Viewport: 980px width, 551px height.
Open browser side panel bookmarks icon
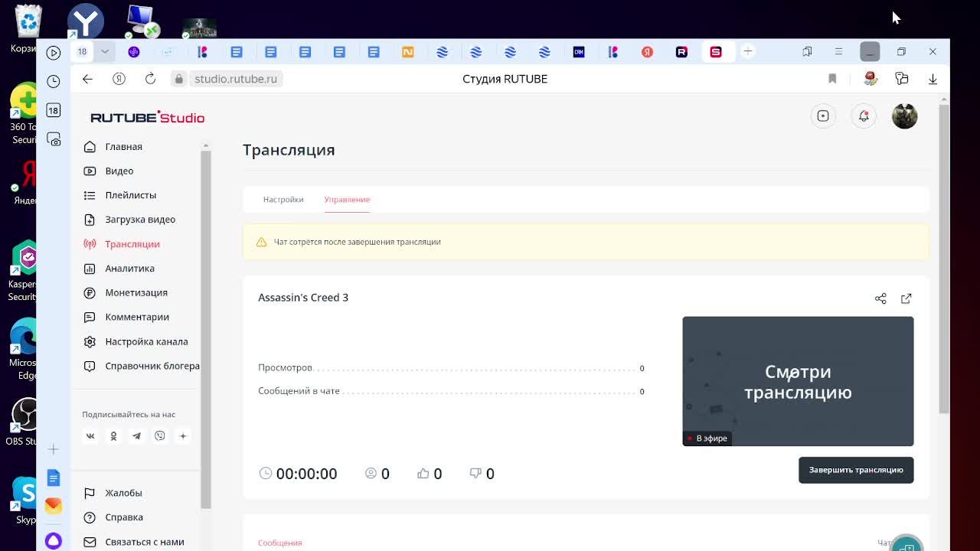click(807, 51)
